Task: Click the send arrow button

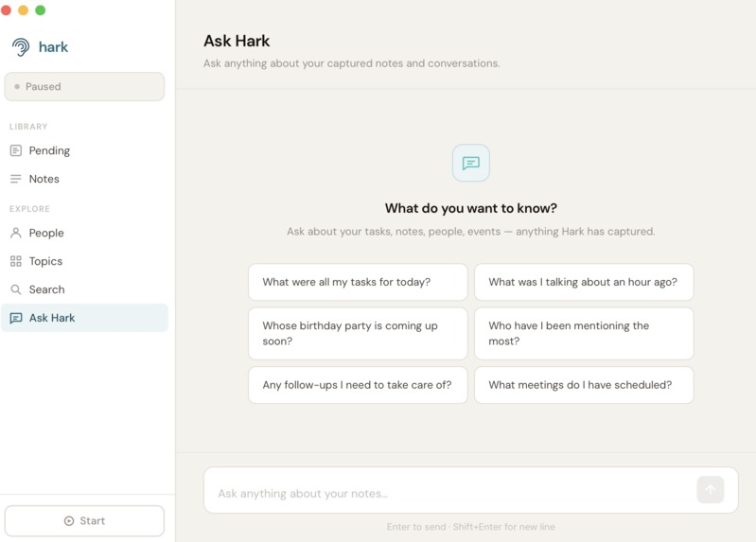Action: click(711, 490)
